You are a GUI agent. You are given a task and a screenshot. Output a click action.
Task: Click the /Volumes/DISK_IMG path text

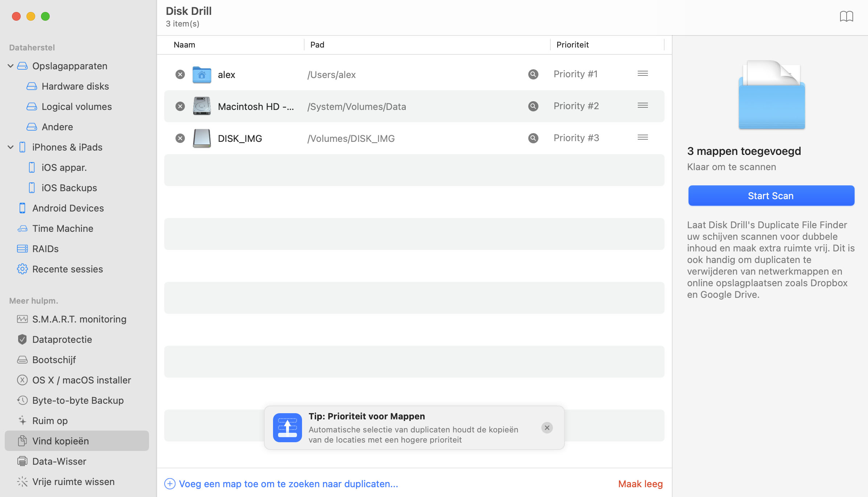[351, 139]
